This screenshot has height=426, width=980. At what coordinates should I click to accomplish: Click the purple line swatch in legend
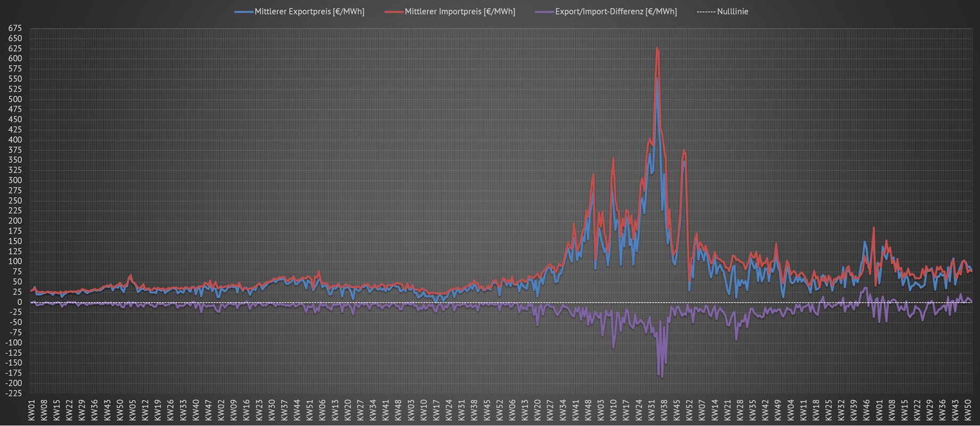[x=544, y=12]
